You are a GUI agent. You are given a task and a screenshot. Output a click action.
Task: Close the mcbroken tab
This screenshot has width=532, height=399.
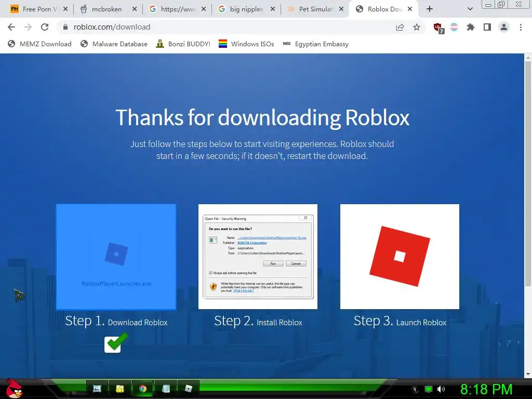click(x=135, y=9)
